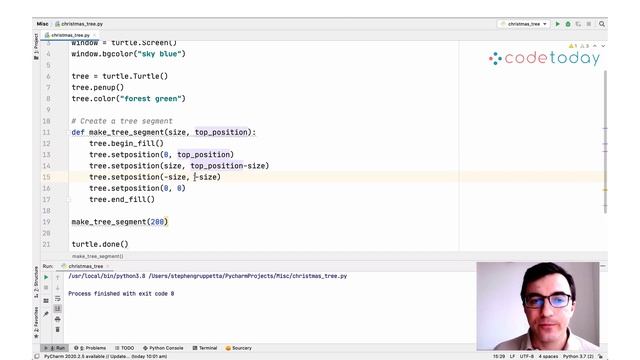The height and width of the screenshot is (360, 640).
Task: Click the gray Stop icon in top toolbar
Action: point(589,24)
